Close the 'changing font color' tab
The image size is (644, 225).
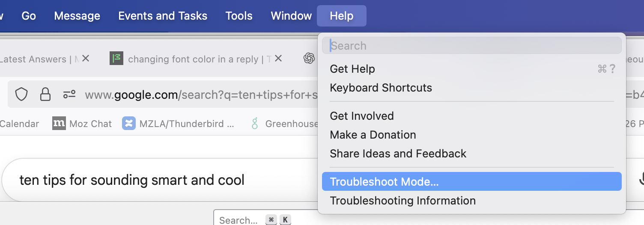coord(278,59)
